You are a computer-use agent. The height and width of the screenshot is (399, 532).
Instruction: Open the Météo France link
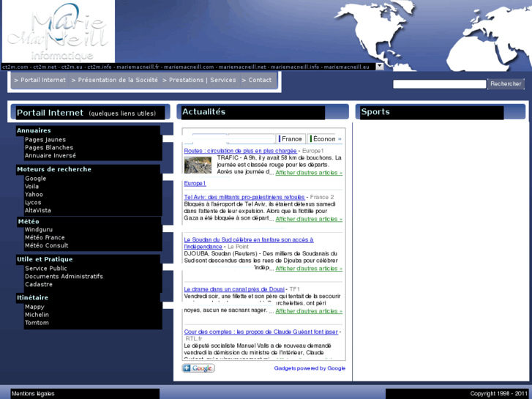45,238
